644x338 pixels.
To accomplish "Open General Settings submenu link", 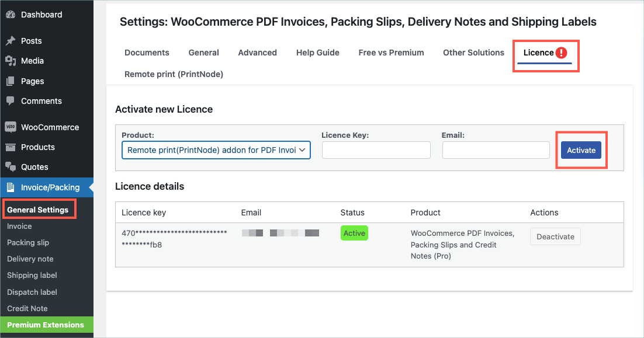I will (38, 210).
